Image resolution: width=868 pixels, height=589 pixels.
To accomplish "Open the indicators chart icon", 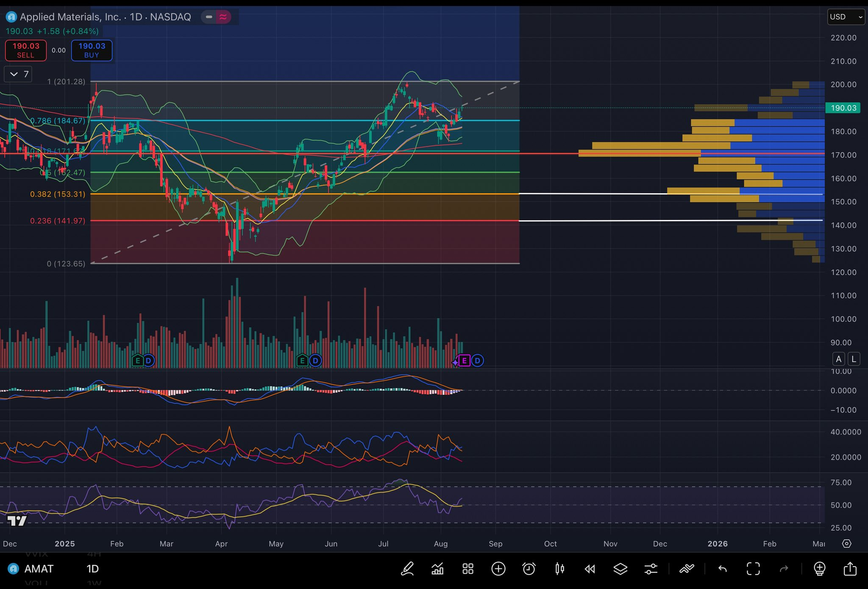I will click(437, 569).
